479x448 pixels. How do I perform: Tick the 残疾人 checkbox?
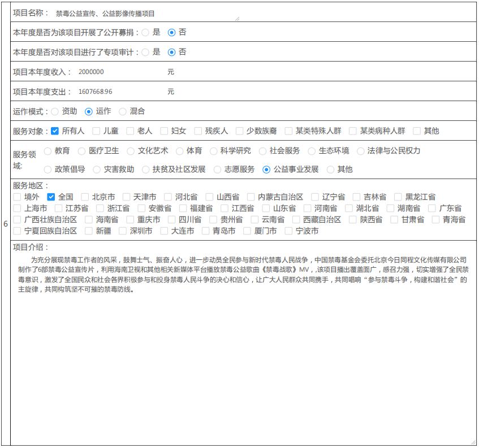[x=198, y=131]
